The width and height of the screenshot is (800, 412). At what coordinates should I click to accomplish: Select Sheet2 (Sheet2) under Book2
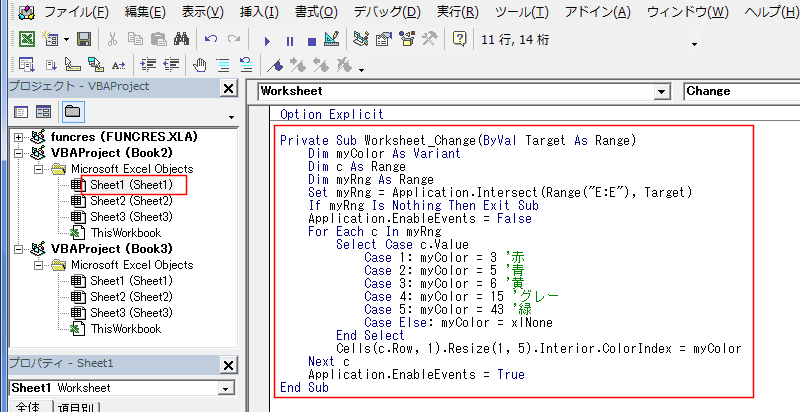(x=131, y=201)
